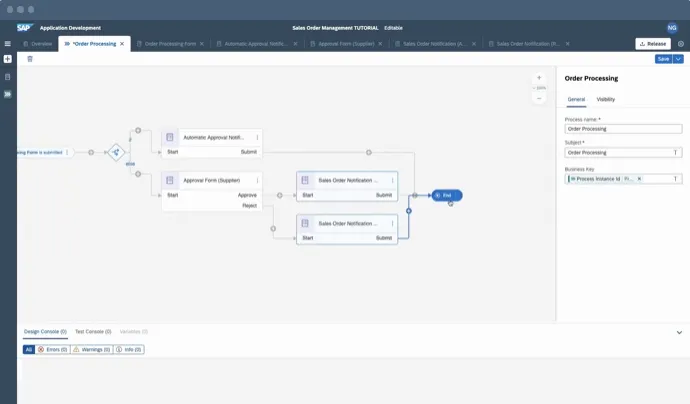This screenshot has height=404, width=690.
Task: Open the hamburger navigation menu
Action: 8,44
